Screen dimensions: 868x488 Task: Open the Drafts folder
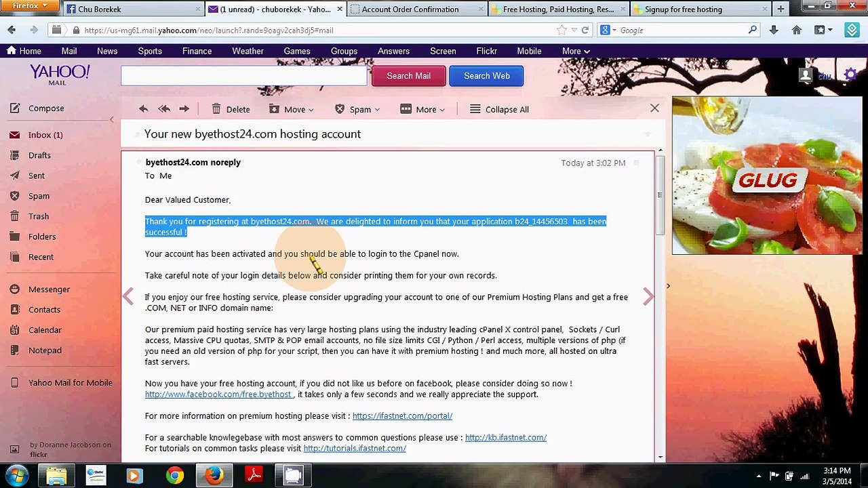pyautogui.click(x=39, y=155)
